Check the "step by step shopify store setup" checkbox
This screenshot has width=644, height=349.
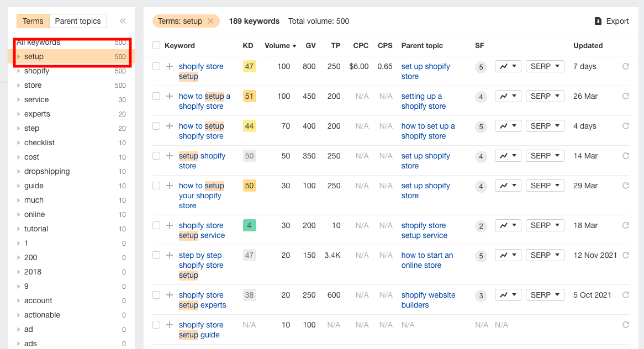(x=156, y=255)
